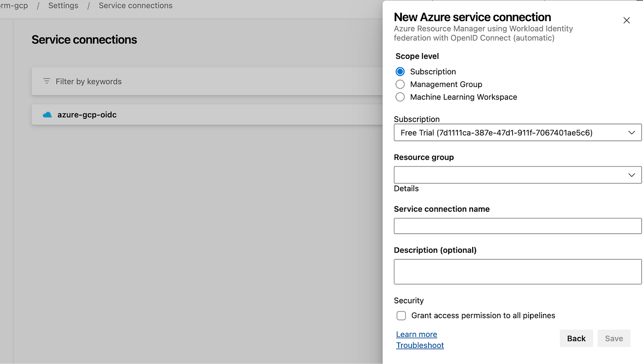Go to Service connections breadcrumb

[135, 6]
